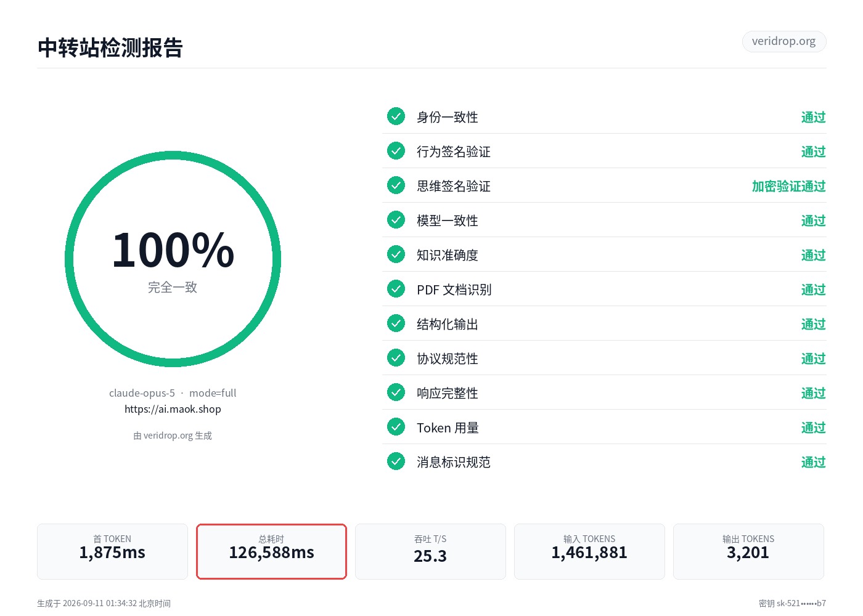
Task: Click the check icon beside 结构化输出
Action: (396, 323)
